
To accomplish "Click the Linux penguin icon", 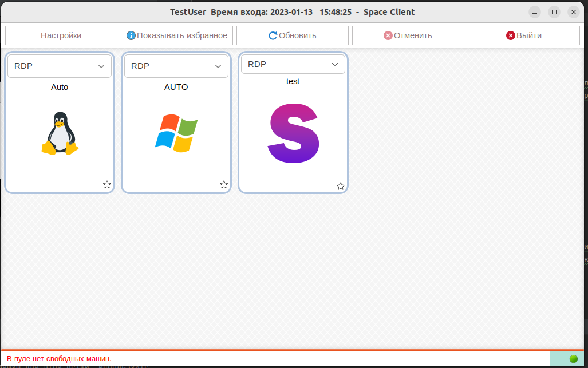I will coord(60,133).
